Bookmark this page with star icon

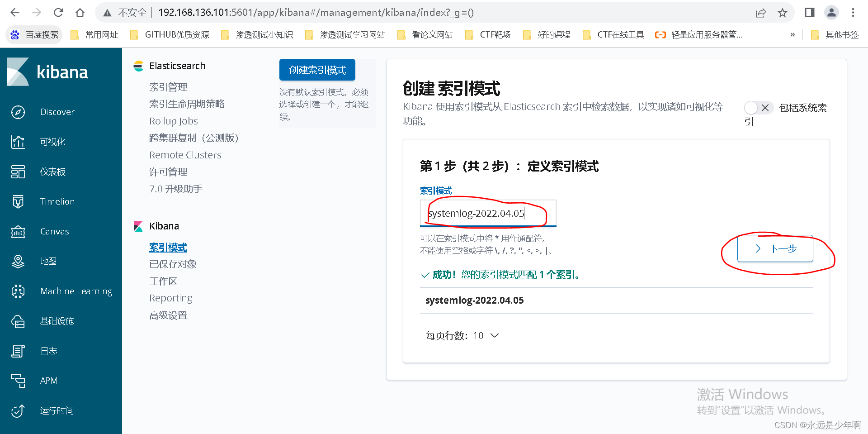click(783, 13)
